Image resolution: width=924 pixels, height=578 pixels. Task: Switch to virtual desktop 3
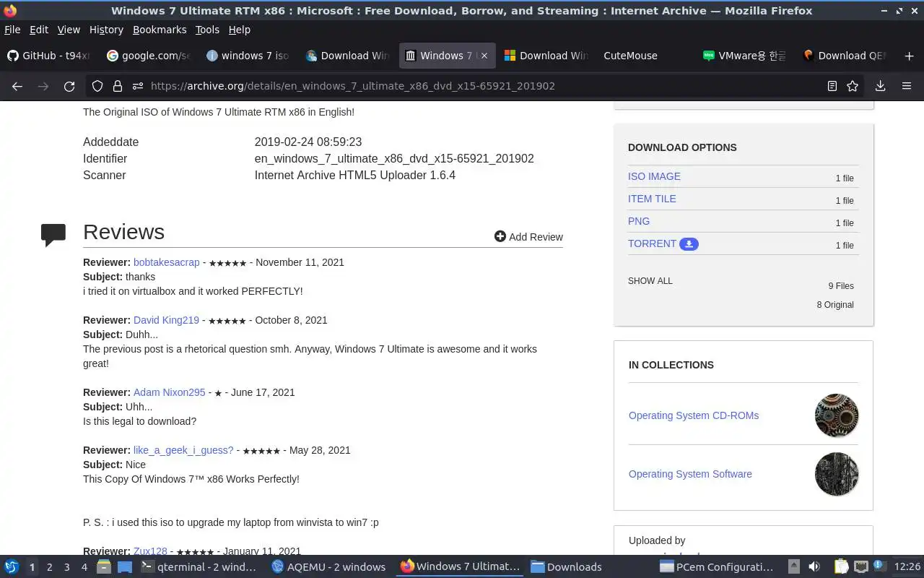tap(66, 567)
